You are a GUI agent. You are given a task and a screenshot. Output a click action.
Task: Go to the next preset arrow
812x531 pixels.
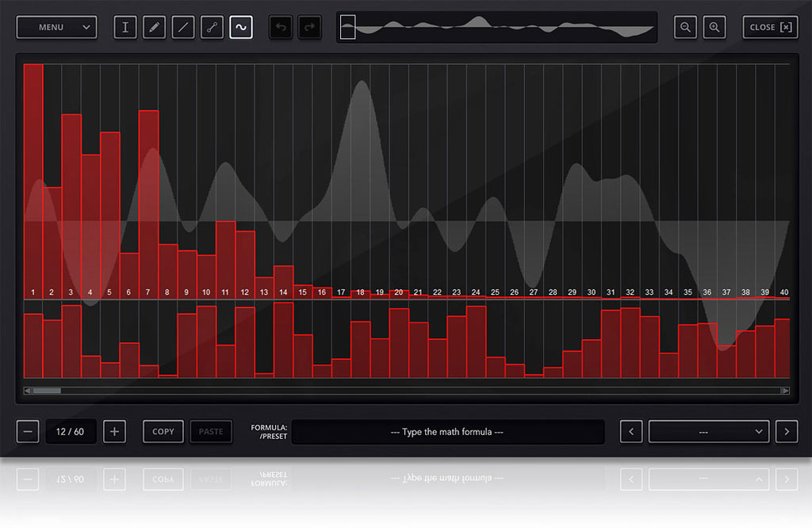[787, 431]
